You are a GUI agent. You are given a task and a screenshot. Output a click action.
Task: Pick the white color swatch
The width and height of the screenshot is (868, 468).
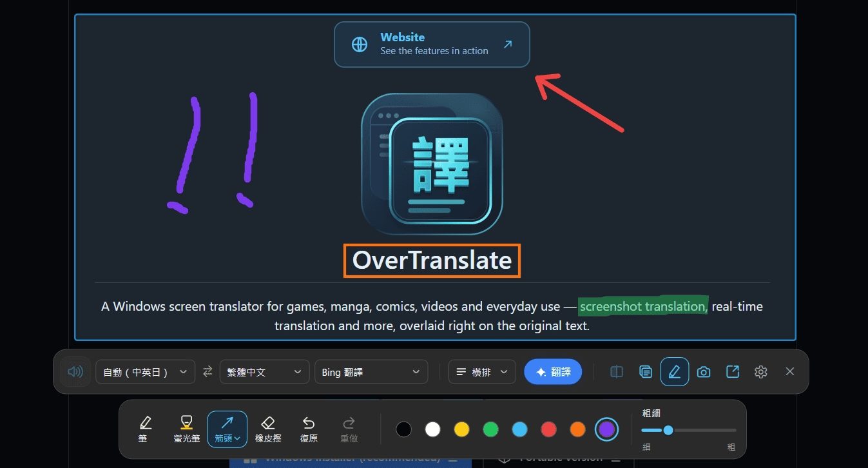[x=433, y=429]
